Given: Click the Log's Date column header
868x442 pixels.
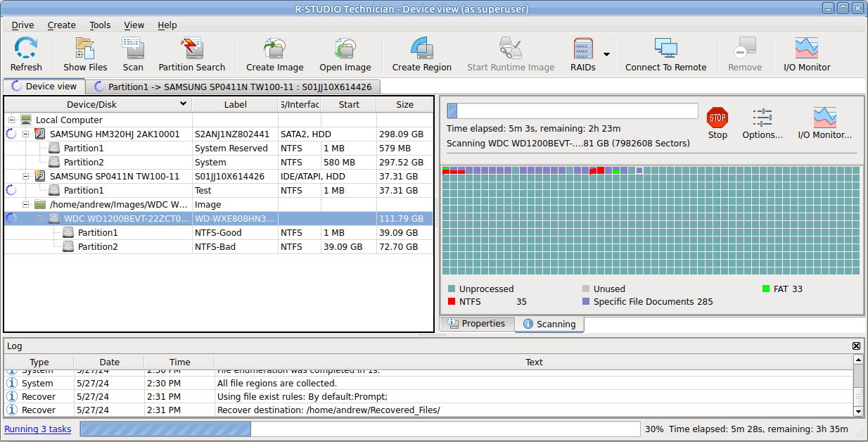Looking at the screenshot, I should 109,362.
